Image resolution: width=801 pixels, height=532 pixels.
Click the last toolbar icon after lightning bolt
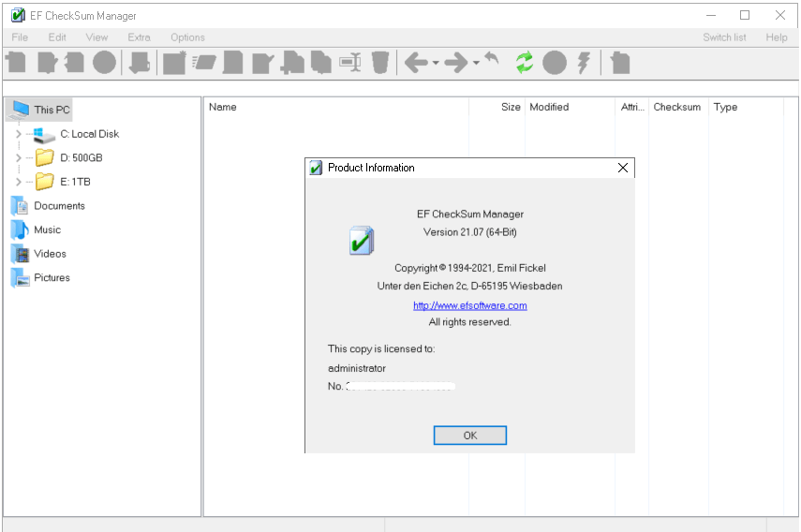point(620,63)
